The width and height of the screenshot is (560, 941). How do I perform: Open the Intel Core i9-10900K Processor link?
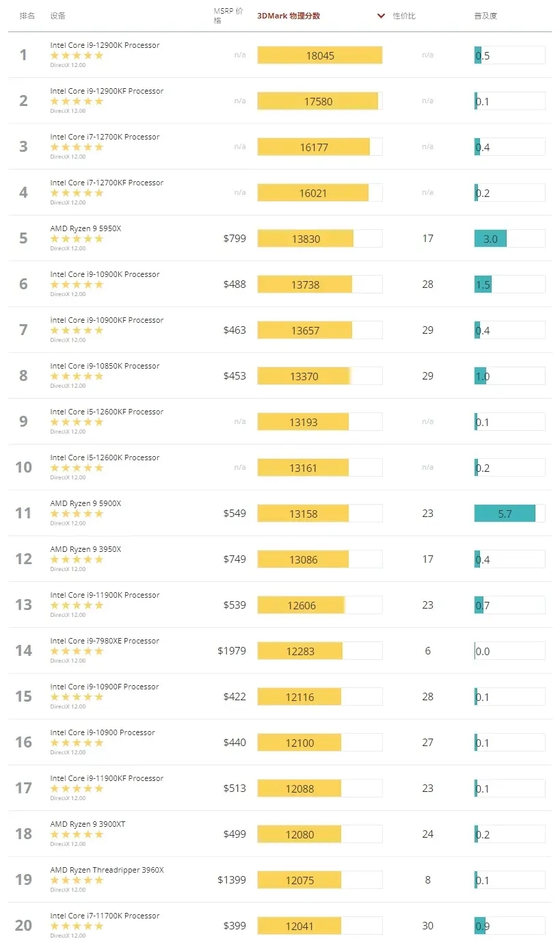point(105,274)
